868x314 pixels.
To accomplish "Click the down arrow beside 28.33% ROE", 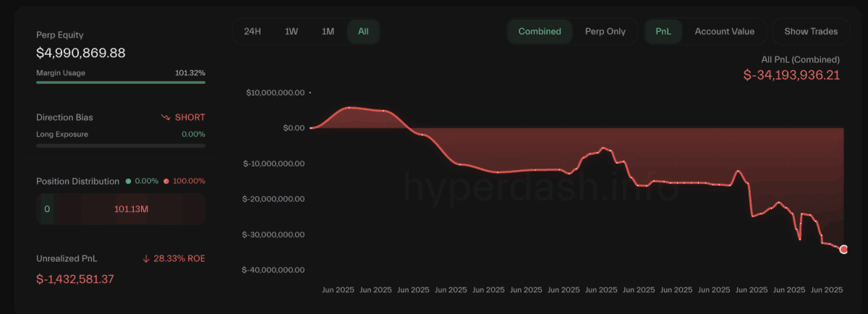I will (146, 258).
